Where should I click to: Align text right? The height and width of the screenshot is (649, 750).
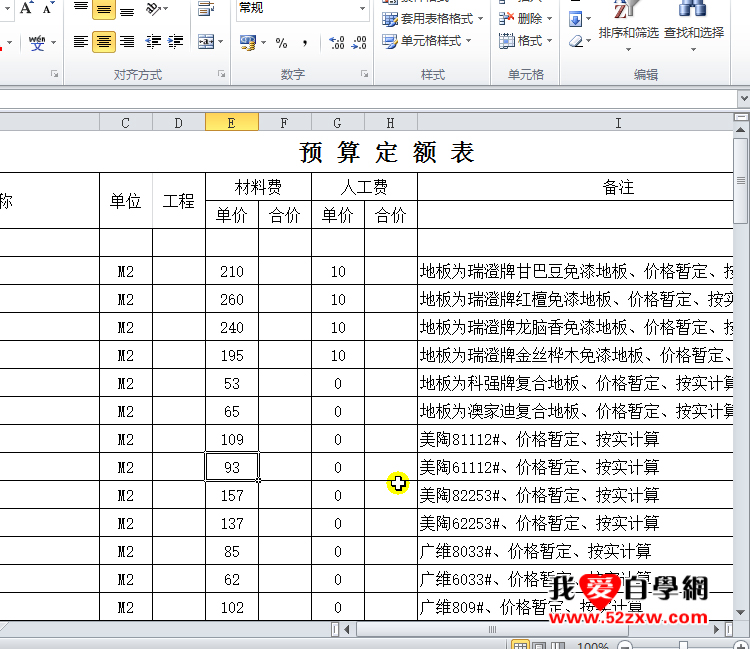click(127, 42)
